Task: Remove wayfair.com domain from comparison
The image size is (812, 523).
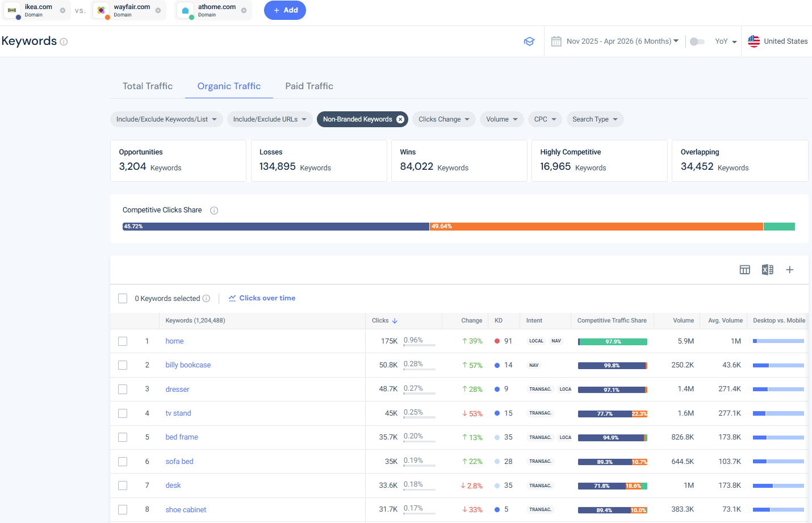Action: pos(158,10)
